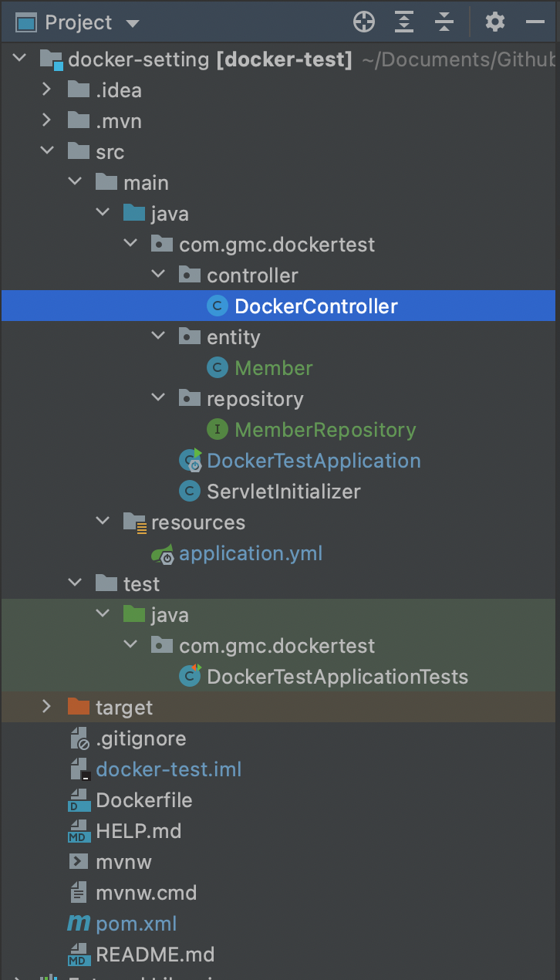Click the DockerTestApplication run icon

tap(190, 461)
